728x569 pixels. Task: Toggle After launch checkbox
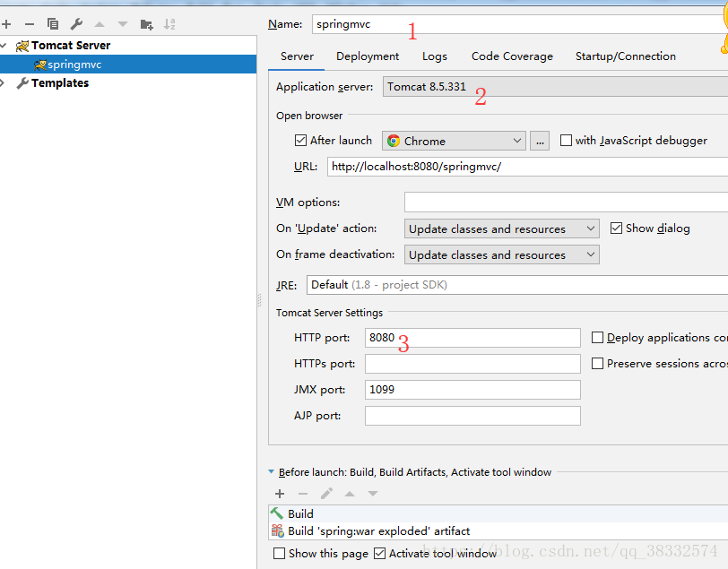click(x=300, y=140)
